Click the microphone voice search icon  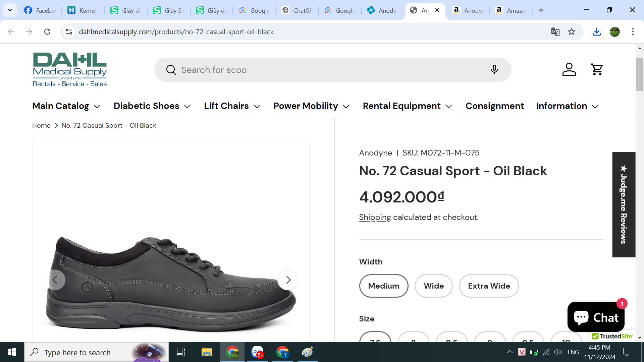[494, 70]
